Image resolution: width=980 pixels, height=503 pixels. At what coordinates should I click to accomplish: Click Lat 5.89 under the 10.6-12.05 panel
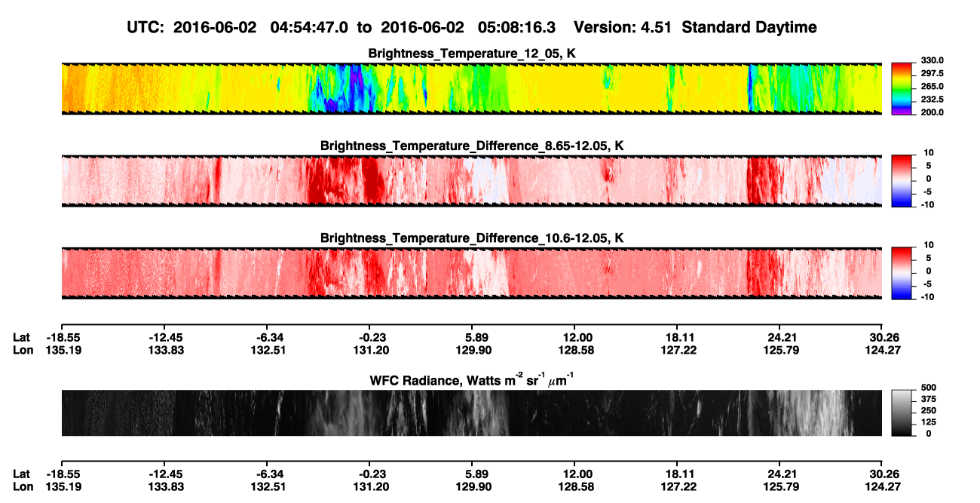click(472, 337)
